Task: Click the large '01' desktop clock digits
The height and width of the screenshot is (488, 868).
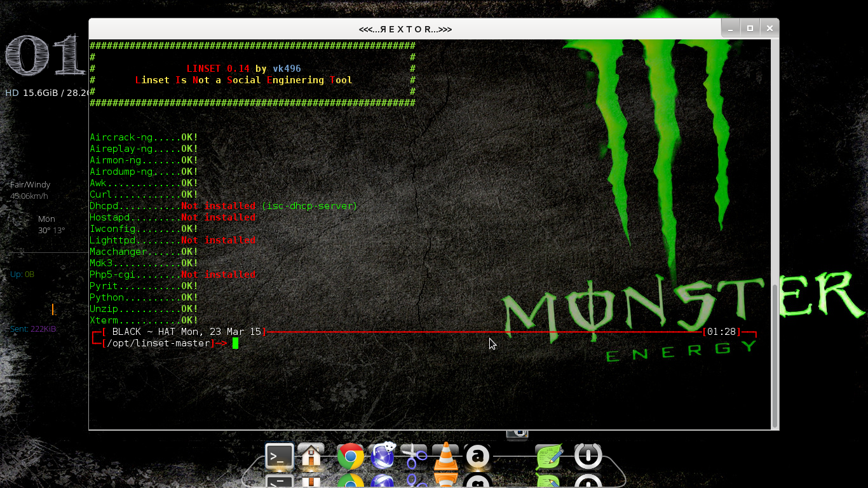Action: pos(44,56)
